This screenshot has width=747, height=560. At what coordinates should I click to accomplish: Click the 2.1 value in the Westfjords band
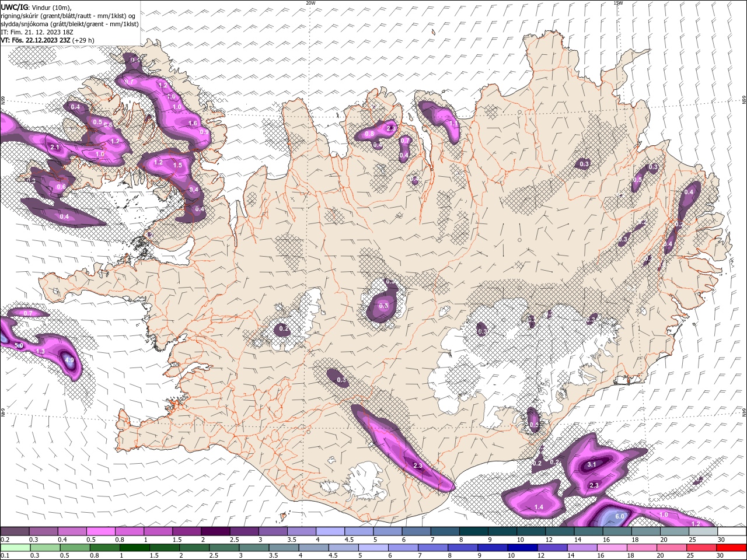coord(55,148)
